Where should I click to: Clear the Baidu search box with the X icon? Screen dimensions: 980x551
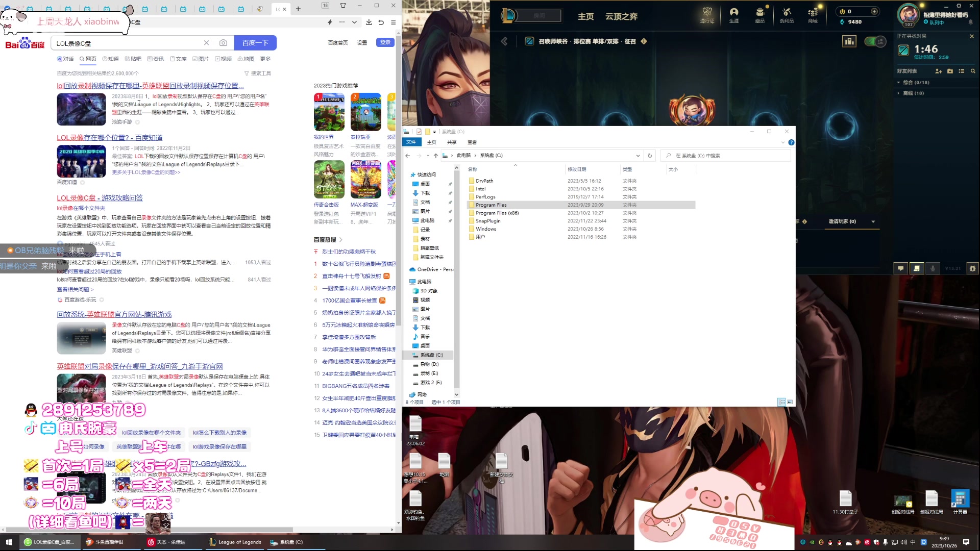coord(206,43)
